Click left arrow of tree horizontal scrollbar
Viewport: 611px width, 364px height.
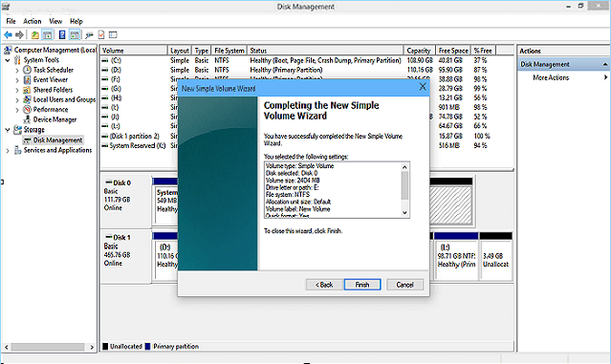pos(7,347)
